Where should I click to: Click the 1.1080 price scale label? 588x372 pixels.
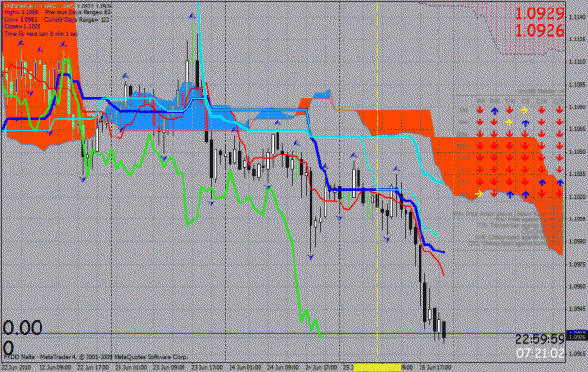coord(578,106)
